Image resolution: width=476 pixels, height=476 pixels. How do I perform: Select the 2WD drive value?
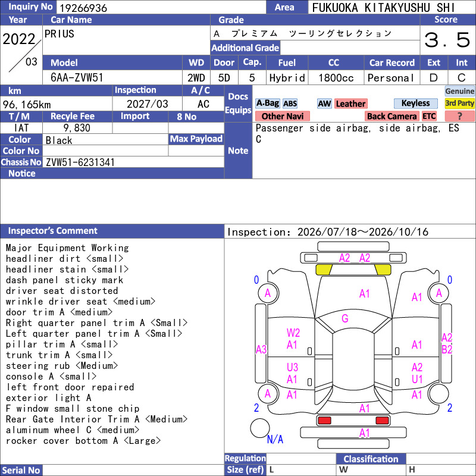coord(196,78)
